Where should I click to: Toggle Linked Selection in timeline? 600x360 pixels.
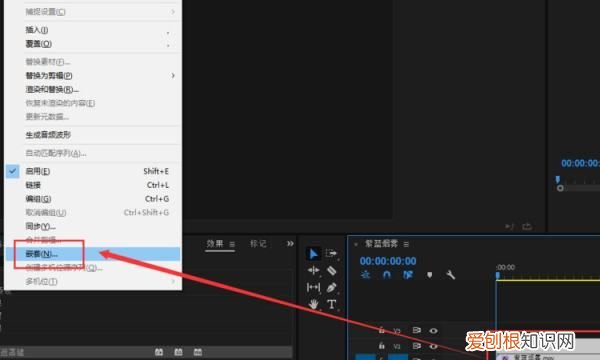[x=408, y=275]
